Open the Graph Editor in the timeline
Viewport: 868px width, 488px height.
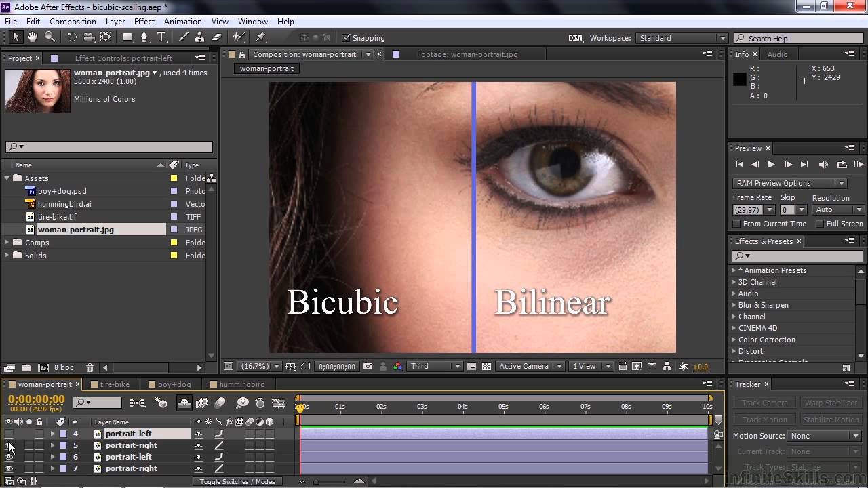click(278, 403)
